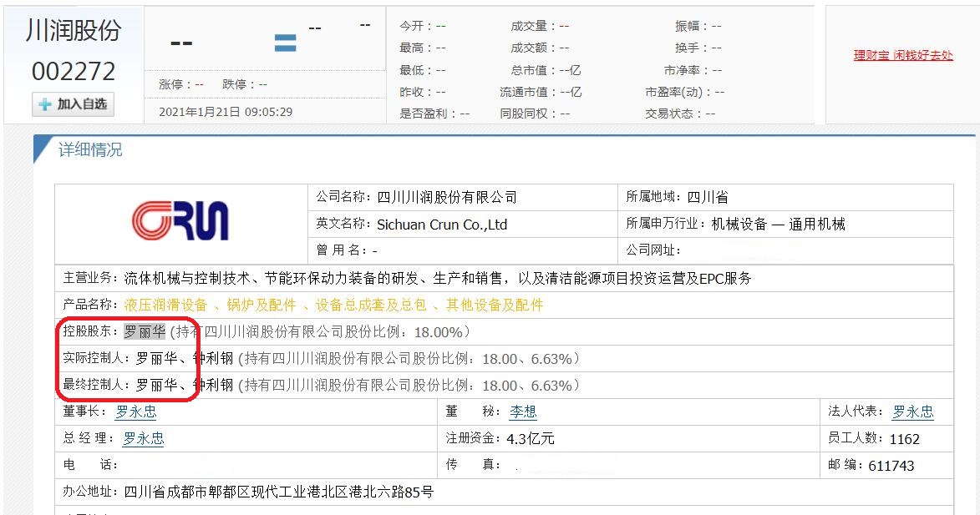Open board secretary 李想 link
This screenshot has height=515, width=980.
point(523,412)
